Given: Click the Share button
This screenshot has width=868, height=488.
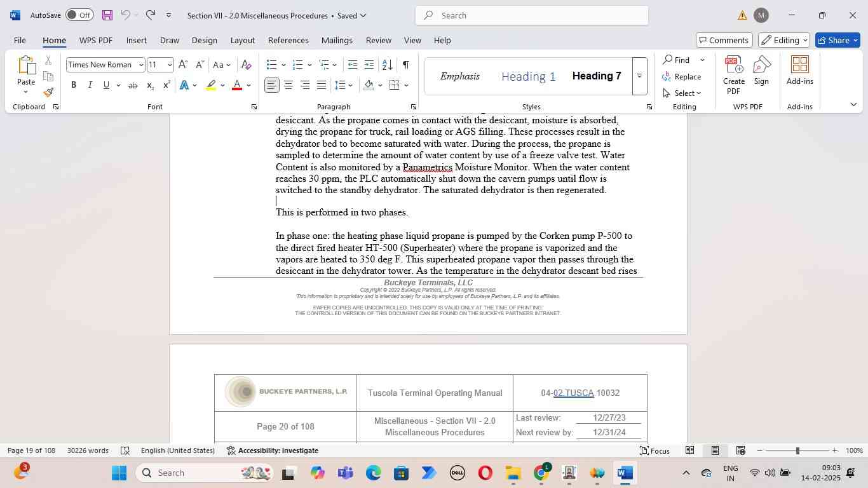Looking at the screenshot, I should point(837,40).
